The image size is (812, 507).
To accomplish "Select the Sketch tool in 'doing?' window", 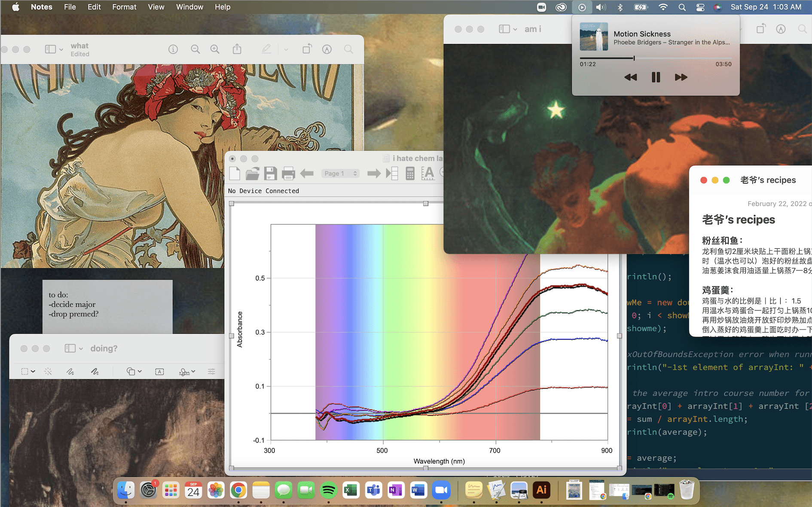I will point(70,372).
